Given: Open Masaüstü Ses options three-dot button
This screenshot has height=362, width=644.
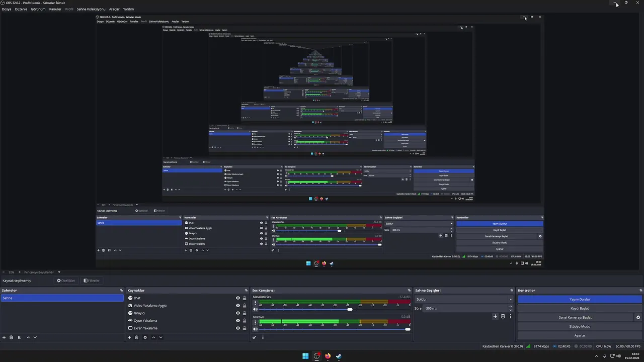Looking at the screenshot, I should (255, 303).
